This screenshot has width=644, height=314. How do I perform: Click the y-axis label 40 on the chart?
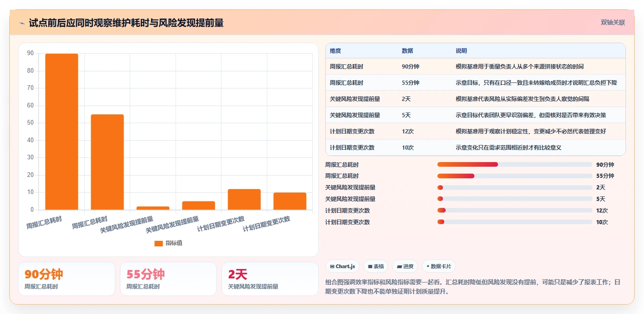31,140
